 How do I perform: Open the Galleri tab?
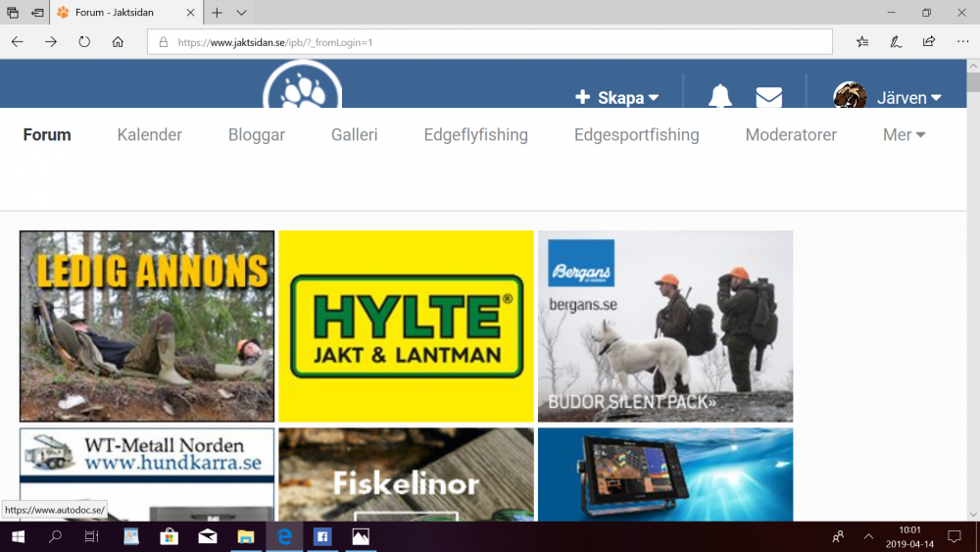[355, 134]
